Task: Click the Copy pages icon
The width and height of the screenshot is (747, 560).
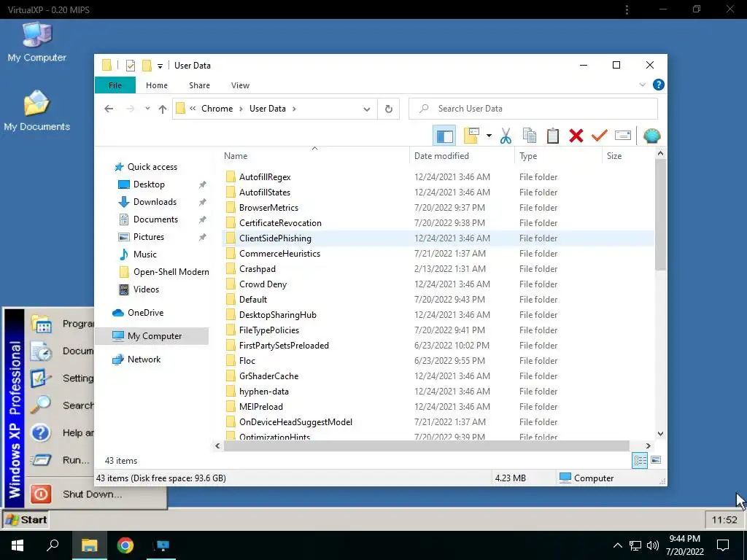Action: (530, 136)
